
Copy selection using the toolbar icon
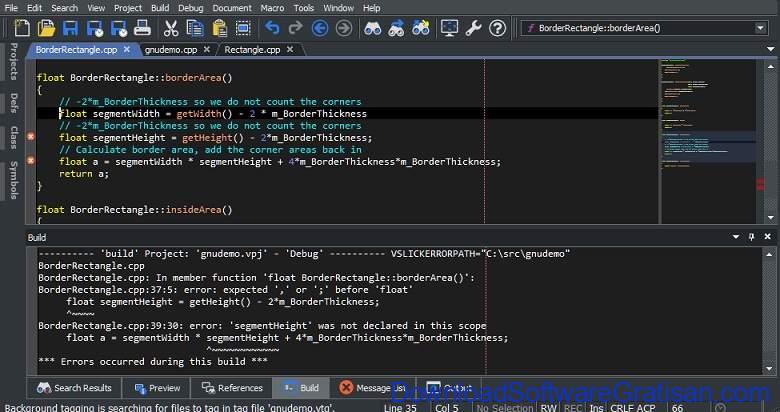coord(195,28)
